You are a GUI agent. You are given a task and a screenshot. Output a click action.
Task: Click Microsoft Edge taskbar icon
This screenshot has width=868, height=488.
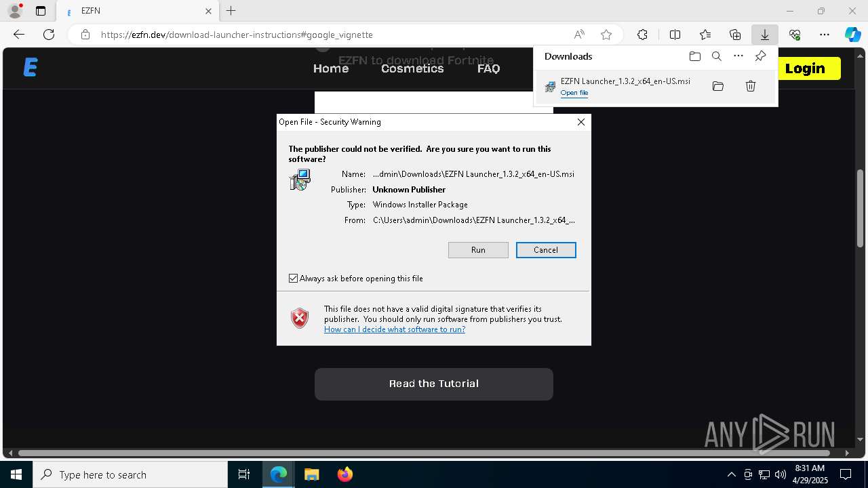(279, 474)
